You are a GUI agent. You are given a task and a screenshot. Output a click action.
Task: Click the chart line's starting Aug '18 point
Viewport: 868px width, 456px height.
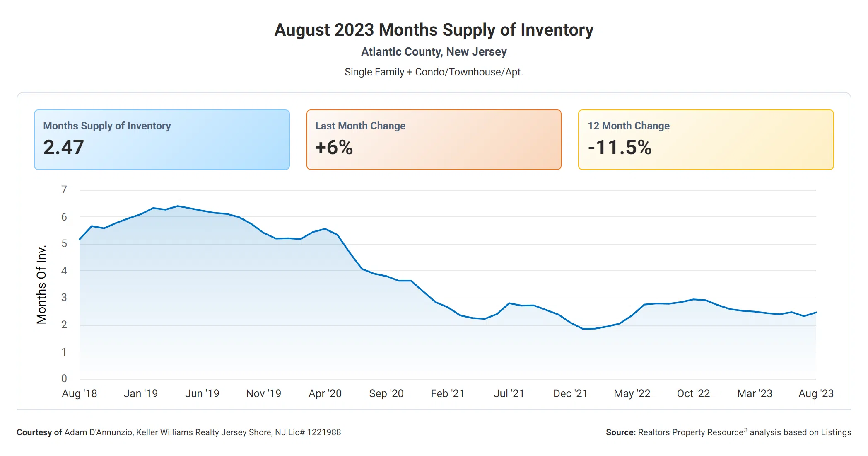(x=80, y=239)
